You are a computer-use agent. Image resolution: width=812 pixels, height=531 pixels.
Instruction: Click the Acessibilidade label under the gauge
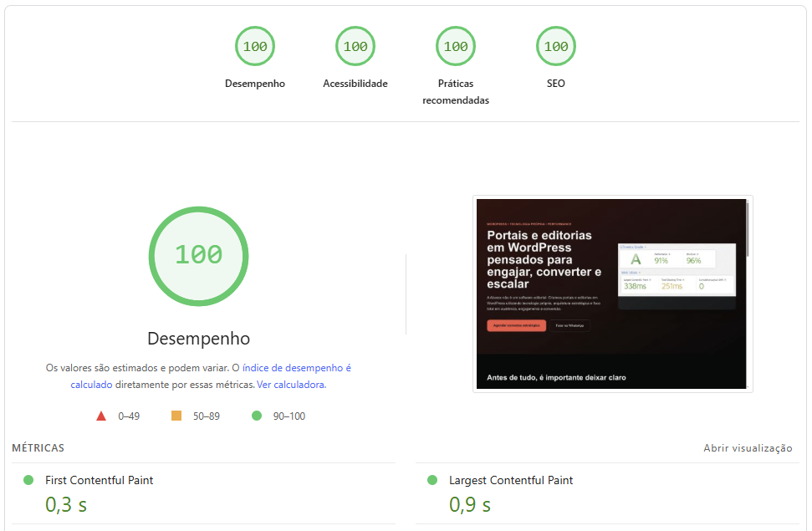(355, 84)
